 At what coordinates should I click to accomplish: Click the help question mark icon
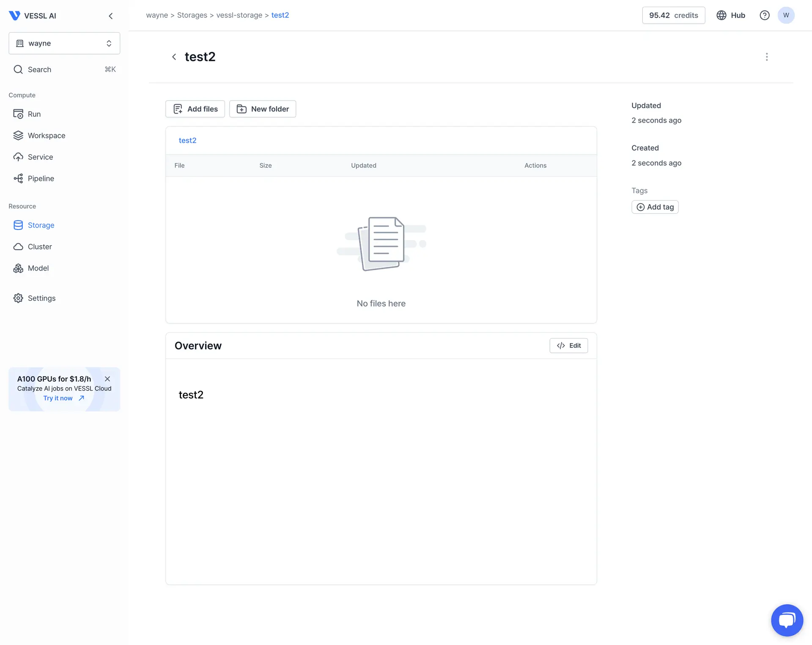tap(764, 15)
